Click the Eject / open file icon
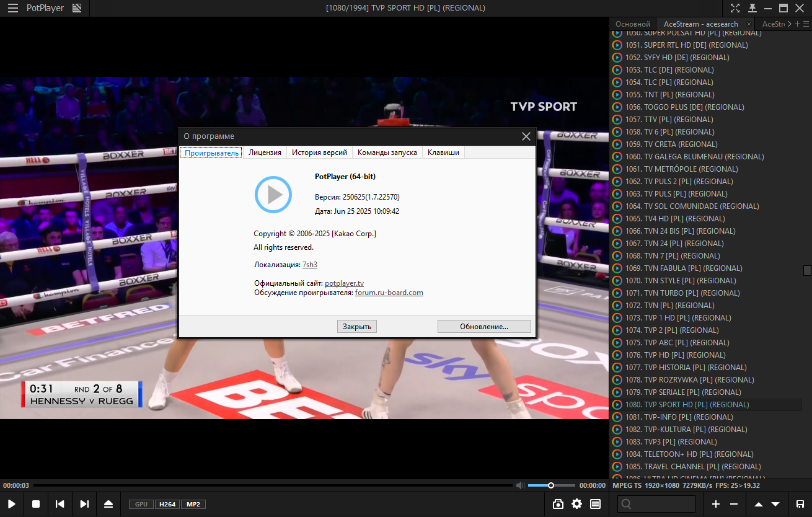Viewport: 812px width, 517px height. pos(108,504)
